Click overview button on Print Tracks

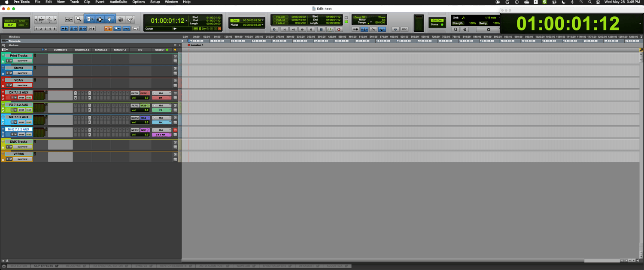[x=22, y=61]
